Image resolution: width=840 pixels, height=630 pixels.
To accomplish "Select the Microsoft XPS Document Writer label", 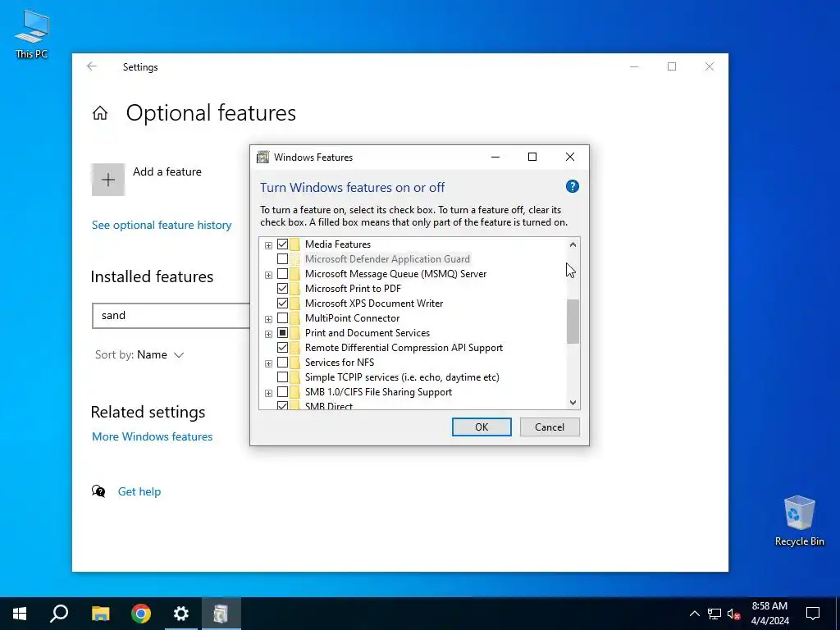I will coord(374,304).
